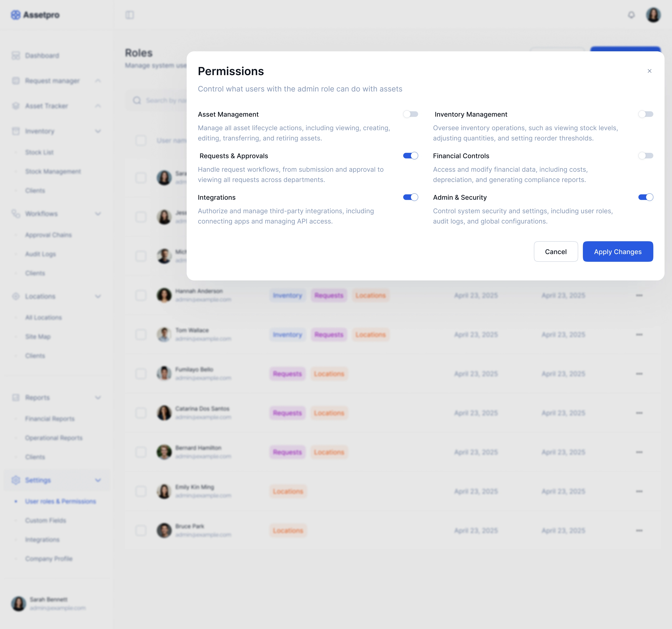Click the search magnifier icon
Viewport: 672px width, 629px height.
(137, 100)
